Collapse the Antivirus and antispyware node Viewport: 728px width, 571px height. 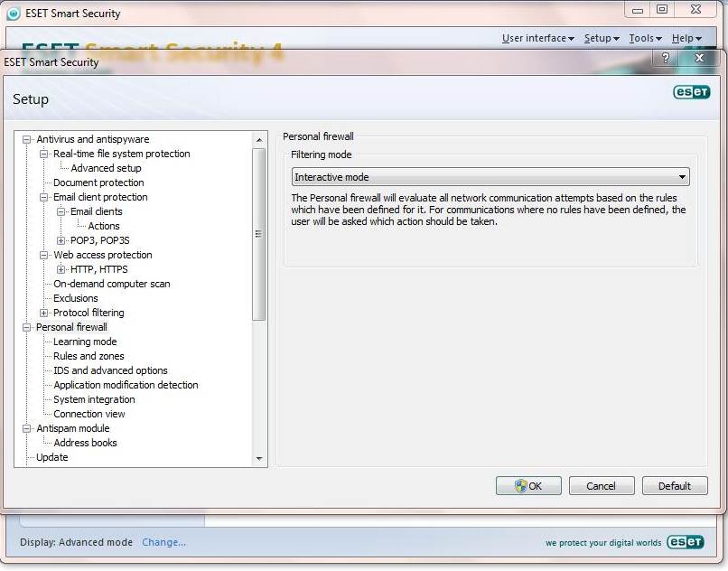pos(26,139)
